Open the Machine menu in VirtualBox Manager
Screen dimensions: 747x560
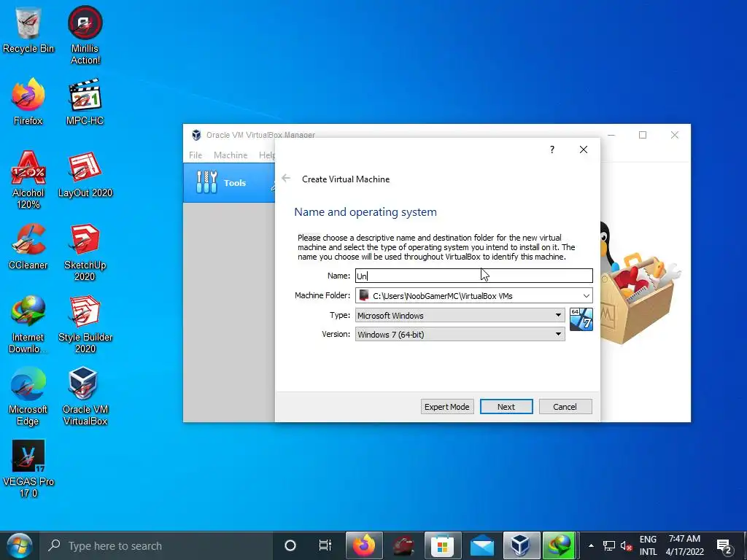coord(231,155)
